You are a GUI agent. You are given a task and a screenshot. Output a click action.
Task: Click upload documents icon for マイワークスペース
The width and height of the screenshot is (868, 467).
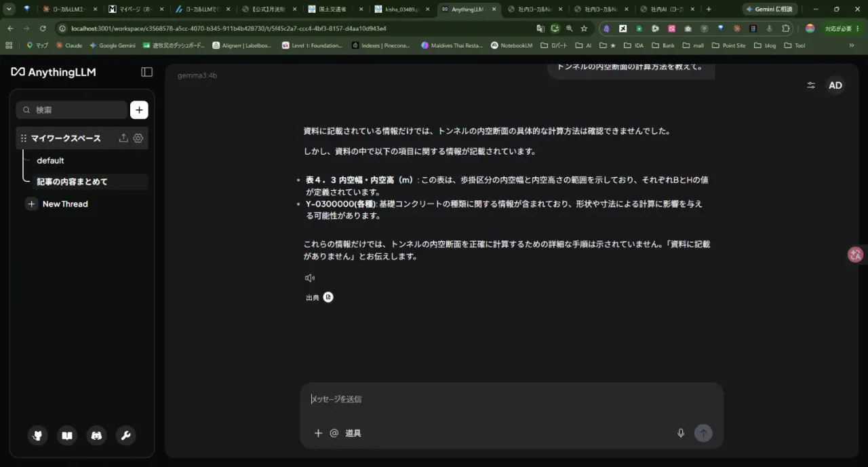click(x=123, y=138)
